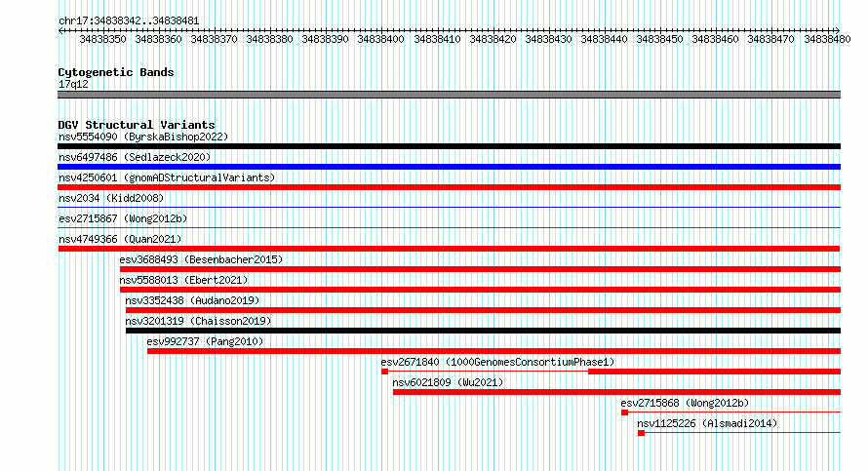This screenshot has width=868, height=471.
Task: Select the 17q12 band label
Action: pyautogui.click(x=73, y=84)
